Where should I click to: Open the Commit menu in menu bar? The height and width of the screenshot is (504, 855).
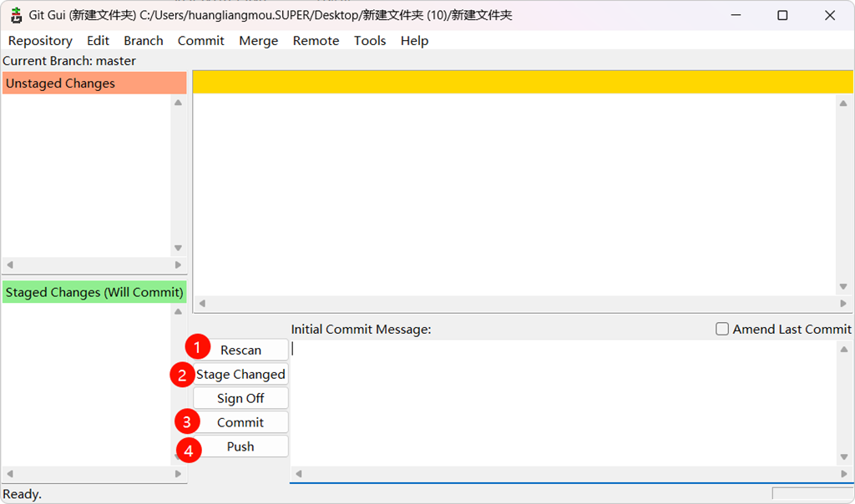point(200,41)
